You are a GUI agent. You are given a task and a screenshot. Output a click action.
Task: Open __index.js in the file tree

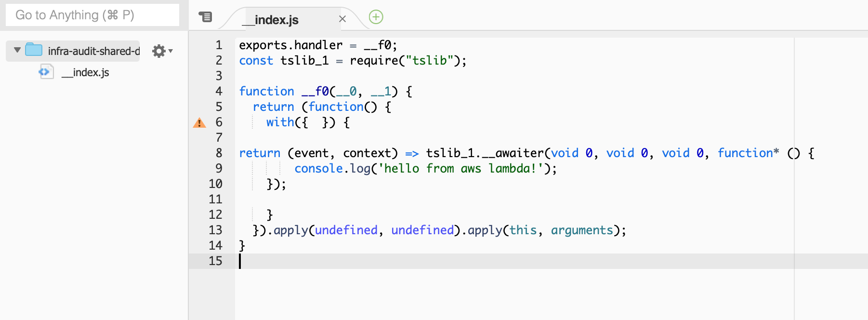coord(85,72)
